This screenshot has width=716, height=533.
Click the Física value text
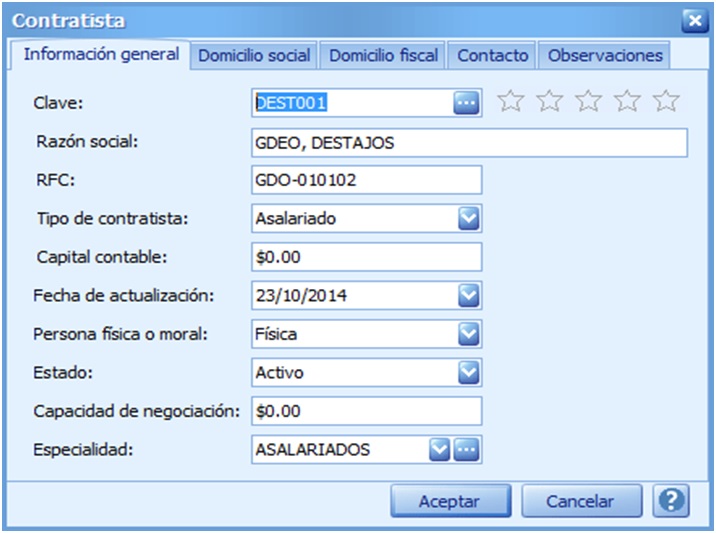pos(276,334)
